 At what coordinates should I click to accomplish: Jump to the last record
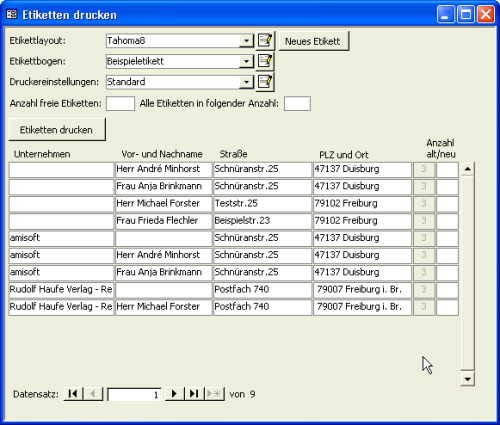(194, 394)
